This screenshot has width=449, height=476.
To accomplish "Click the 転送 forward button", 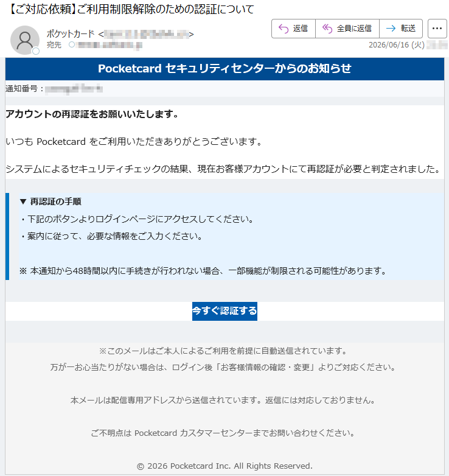I will (x=401, y=29).
